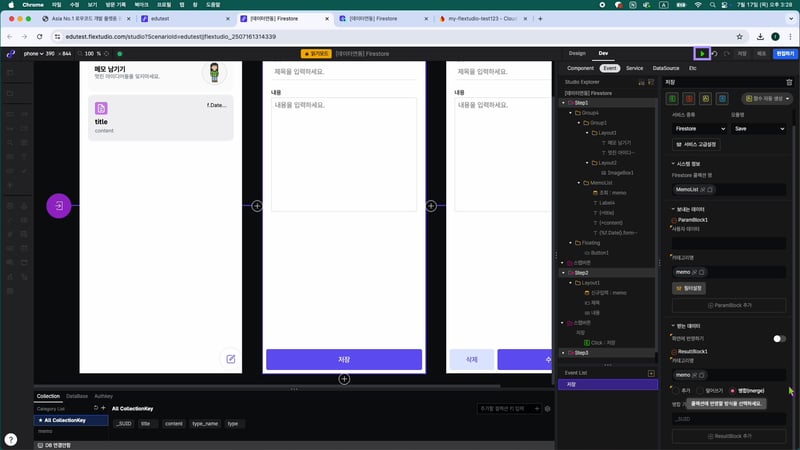Click the green play preview button

click(x=702, y=53)
